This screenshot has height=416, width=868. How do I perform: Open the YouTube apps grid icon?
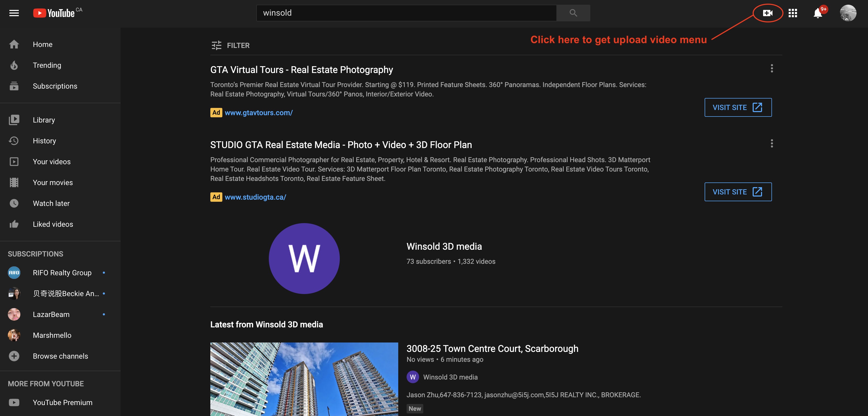click(793, 13)
